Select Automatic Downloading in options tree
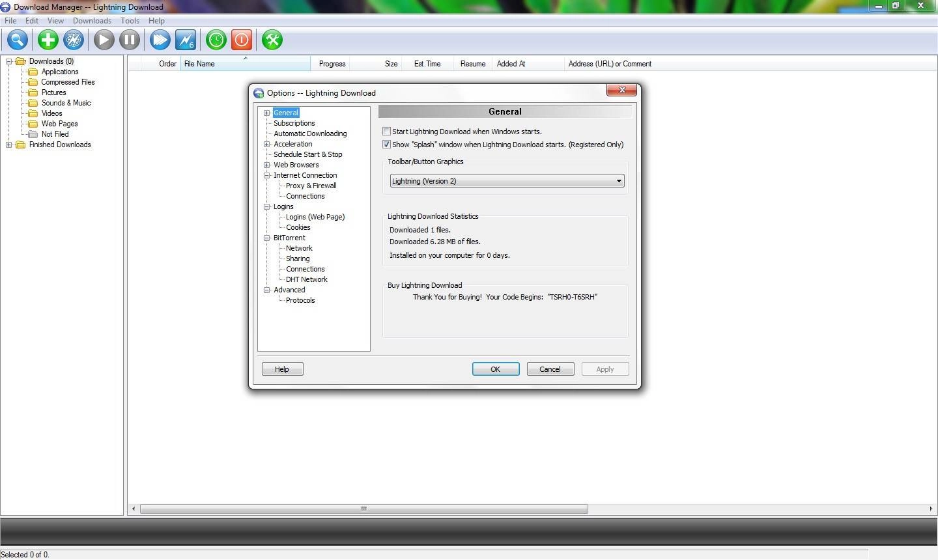938x560 pixels. coord(310,133)
